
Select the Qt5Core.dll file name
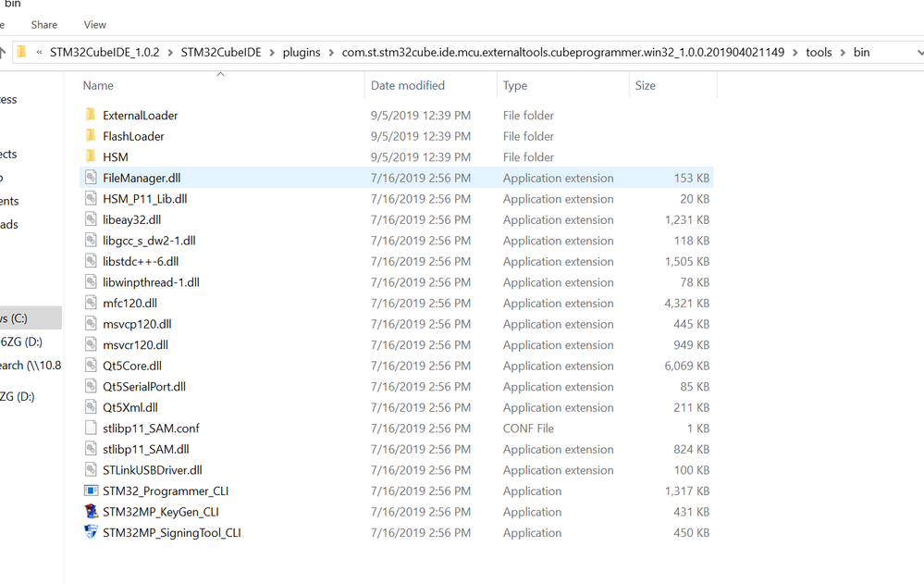[132, 366]
